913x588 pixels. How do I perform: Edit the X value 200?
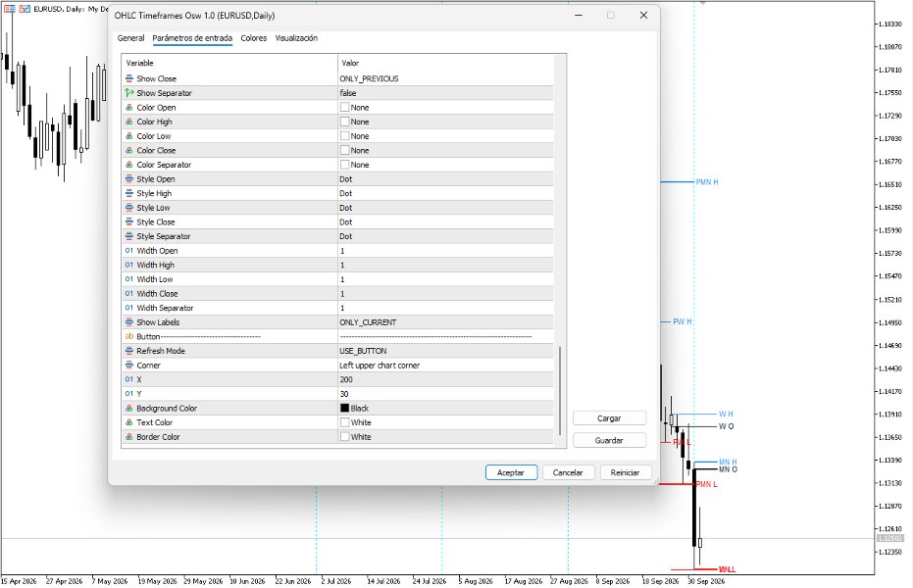pos(445,379)
